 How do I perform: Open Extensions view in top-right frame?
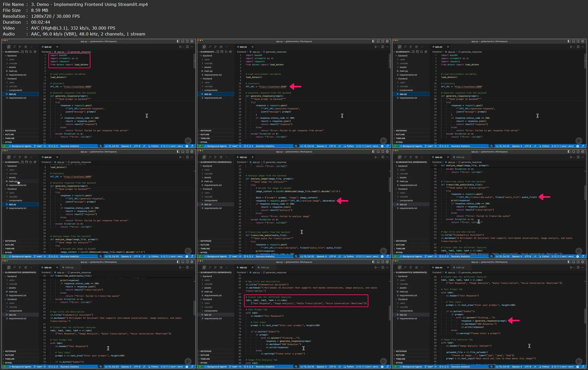[x=417, y=47]
